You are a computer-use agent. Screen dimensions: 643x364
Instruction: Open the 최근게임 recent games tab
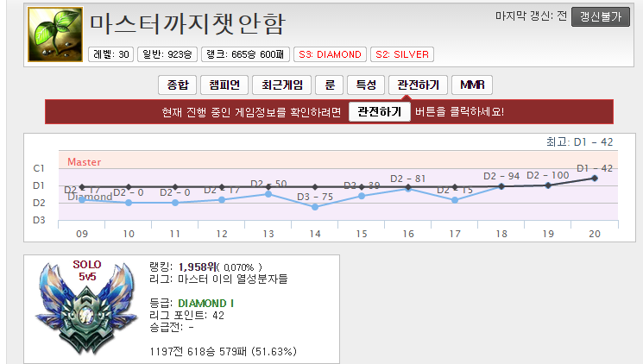(281, 85)
